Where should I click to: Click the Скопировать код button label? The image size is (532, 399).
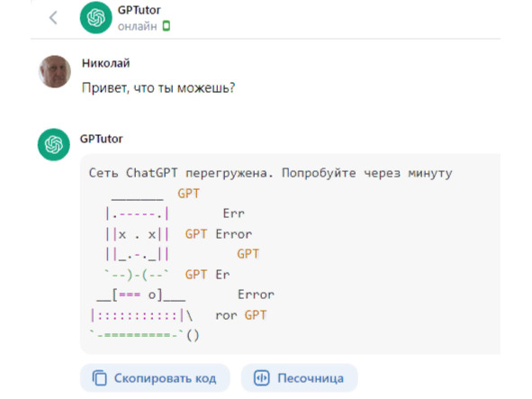[165, 378]
